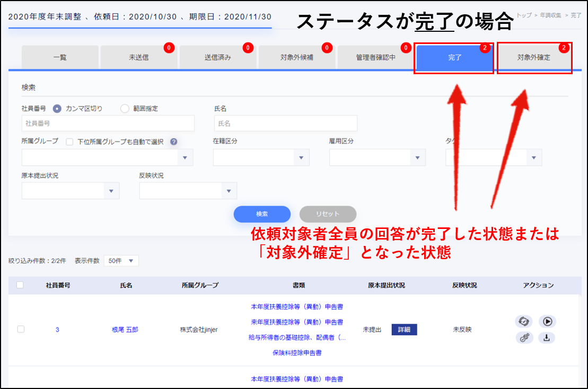Select the カンマ区切り radio button
588x389 pixels.
tap(57, 109)
